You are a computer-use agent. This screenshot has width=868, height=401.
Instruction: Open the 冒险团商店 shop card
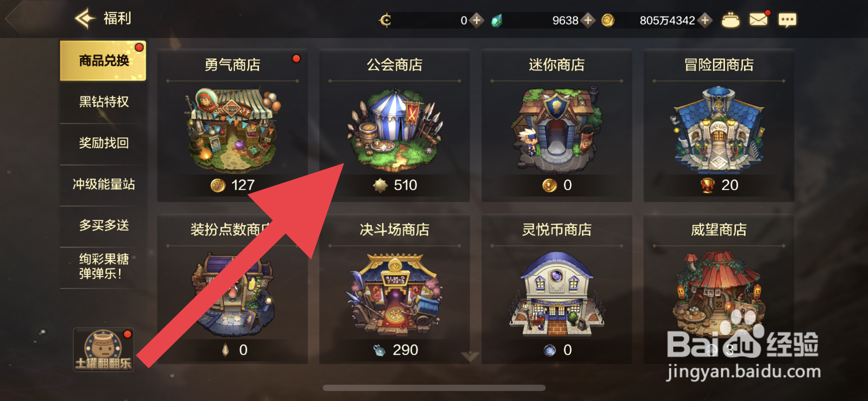point(719,125)
